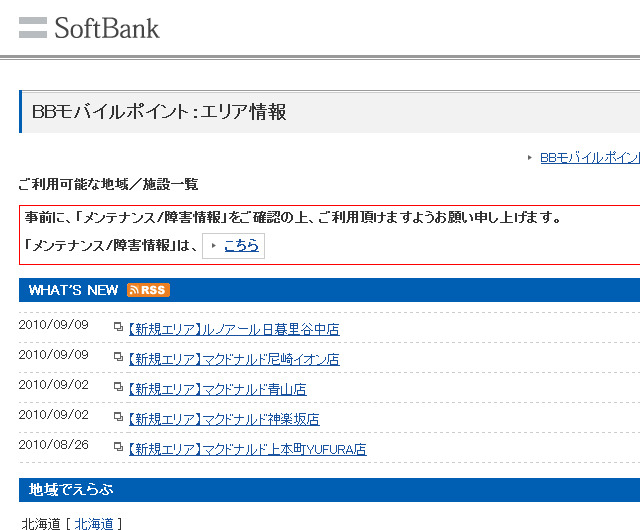Click the ご利用可能な地域/施設一覧 heading
The image size is (640, 530).
(x=108, y=184)
